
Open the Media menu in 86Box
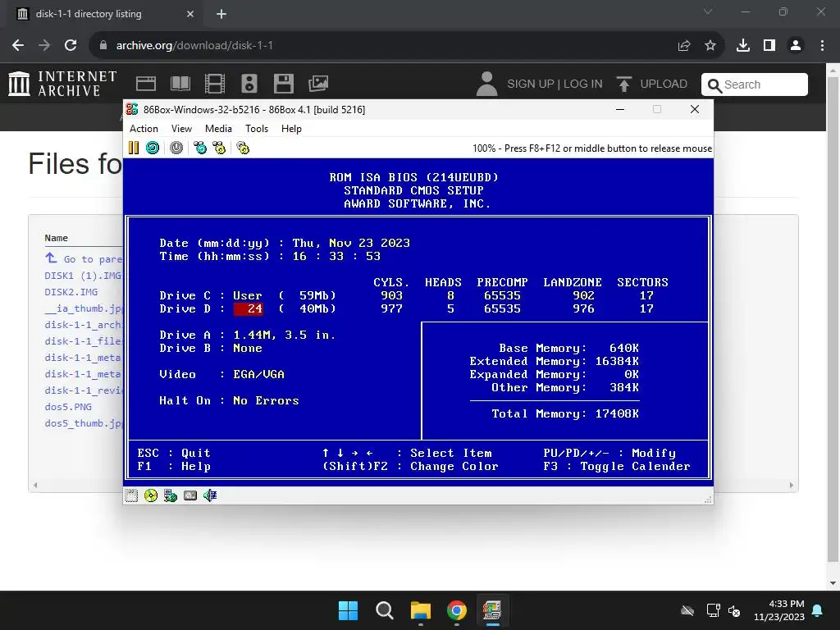tap(218, 129)
